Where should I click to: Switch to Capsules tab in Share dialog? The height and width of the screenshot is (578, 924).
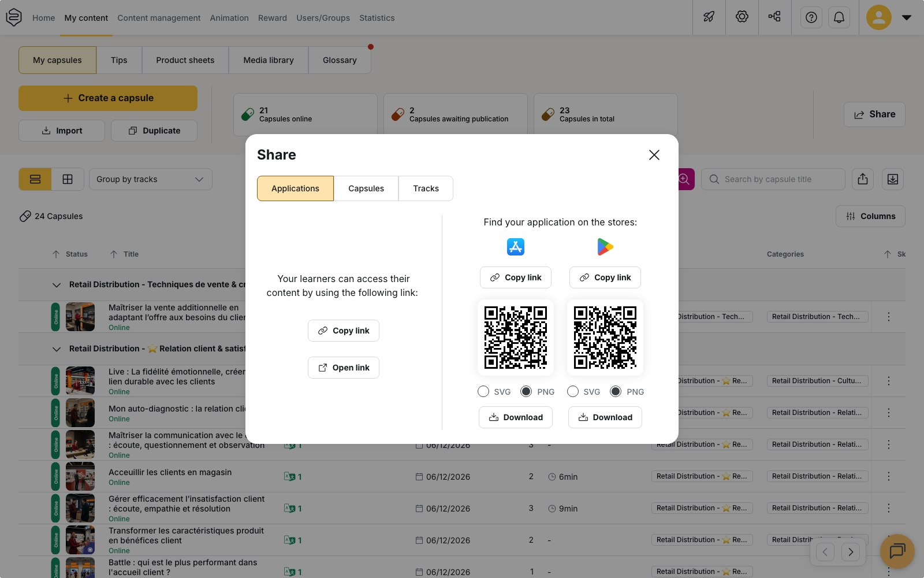(x=366, y=188)
